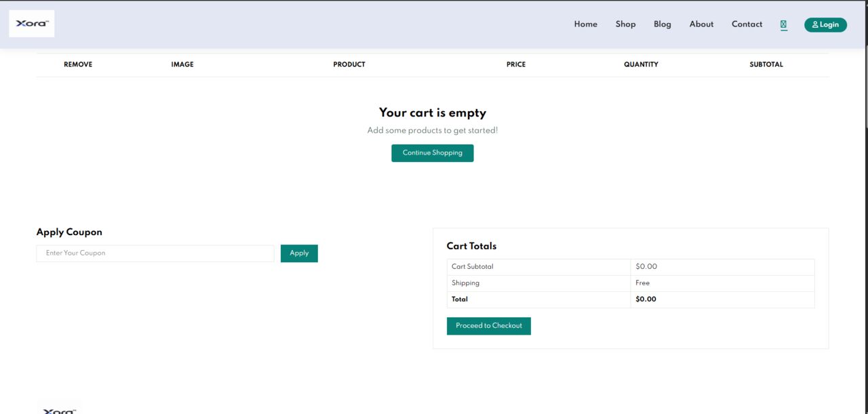
Task: Click the Free shipping value
Action: (643, 283)
